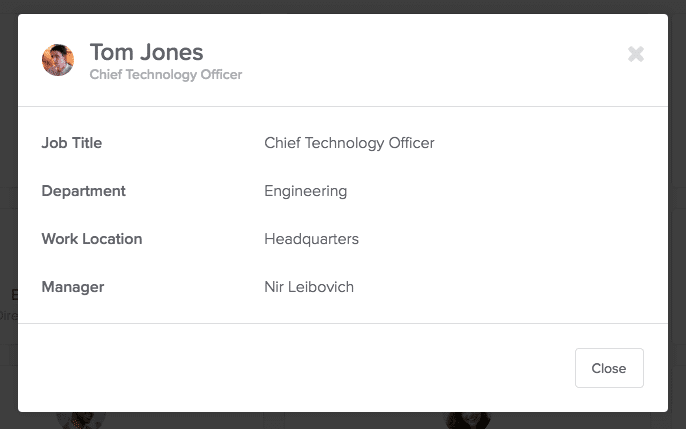Select the Tom Jones name heading
The image size is (686, 429).
(x=147, y=52)
